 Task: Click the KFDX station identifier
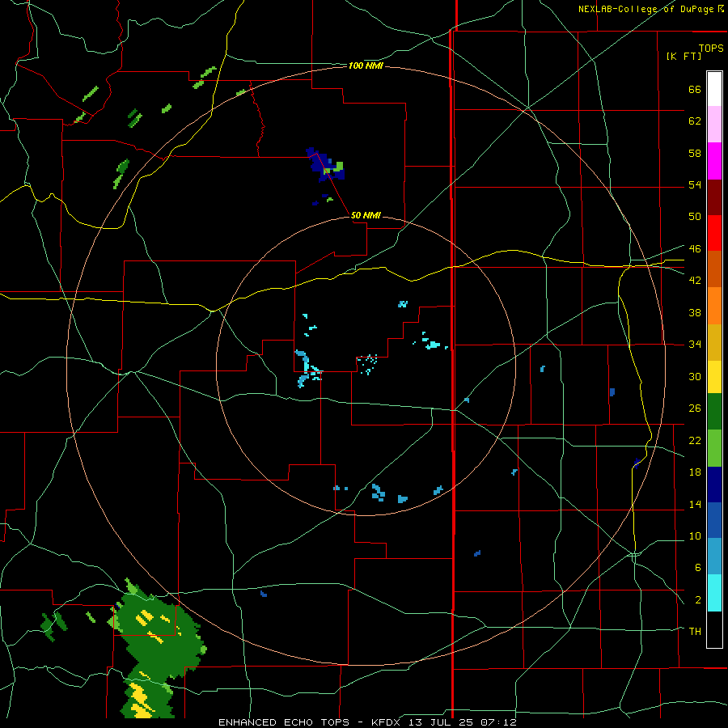(387, 722)
